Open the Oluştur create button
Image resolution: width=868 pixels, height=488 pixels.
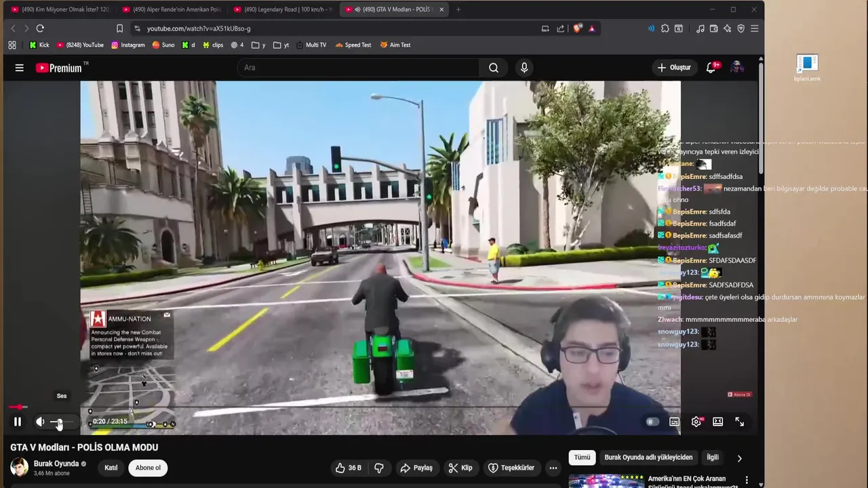point(674,68)
